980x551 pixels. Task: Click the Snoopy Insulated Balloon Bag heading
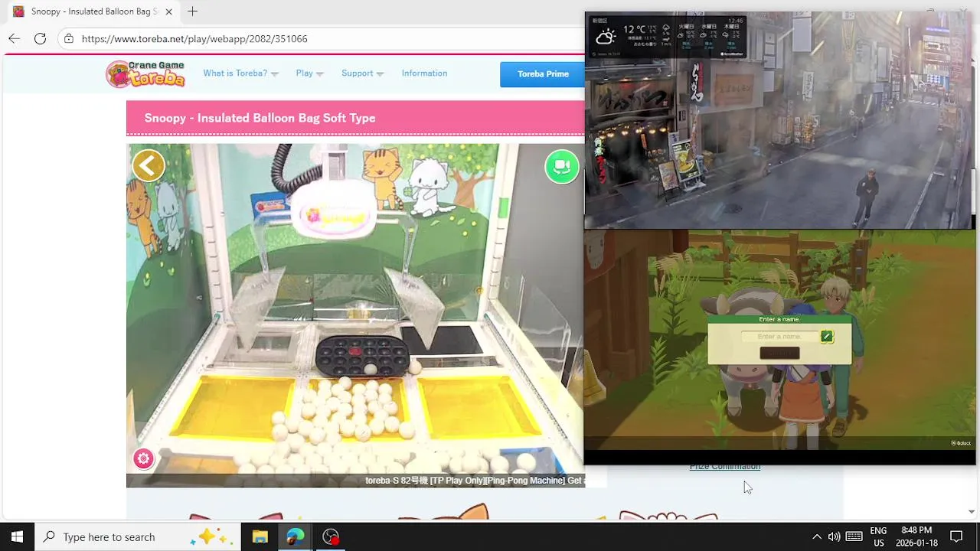260,118
